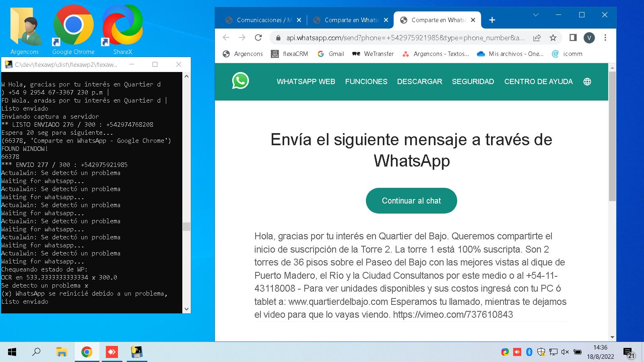Click the console scrollbar thumb
The width and height of the screenshot is (644, 362).
(186, 226)
